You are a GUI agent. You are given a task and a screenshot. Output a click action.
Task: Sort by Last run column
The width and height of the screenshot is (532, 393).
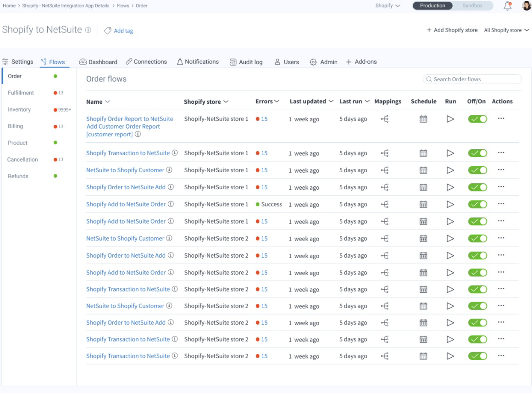click(355, 101)
